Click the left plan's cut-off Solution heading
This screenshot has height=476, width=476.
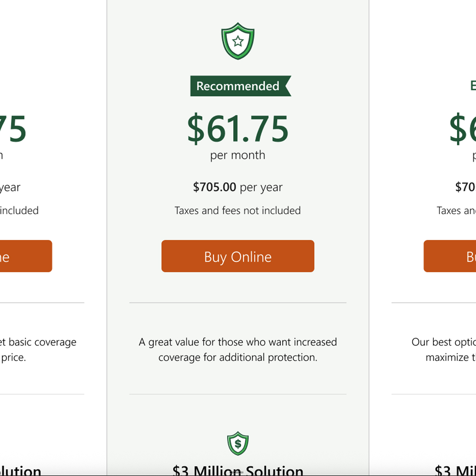21,470
